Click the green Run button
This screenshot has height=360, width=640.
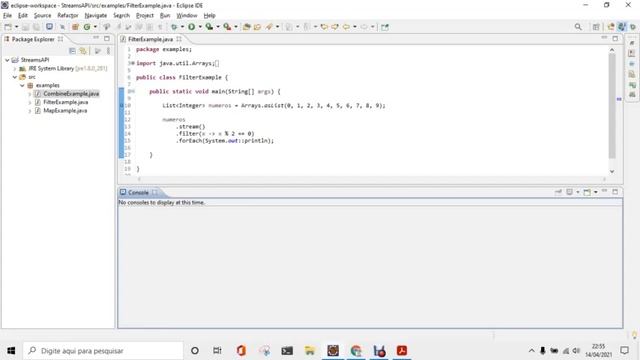pyautogui.click(x=191, y=27)
